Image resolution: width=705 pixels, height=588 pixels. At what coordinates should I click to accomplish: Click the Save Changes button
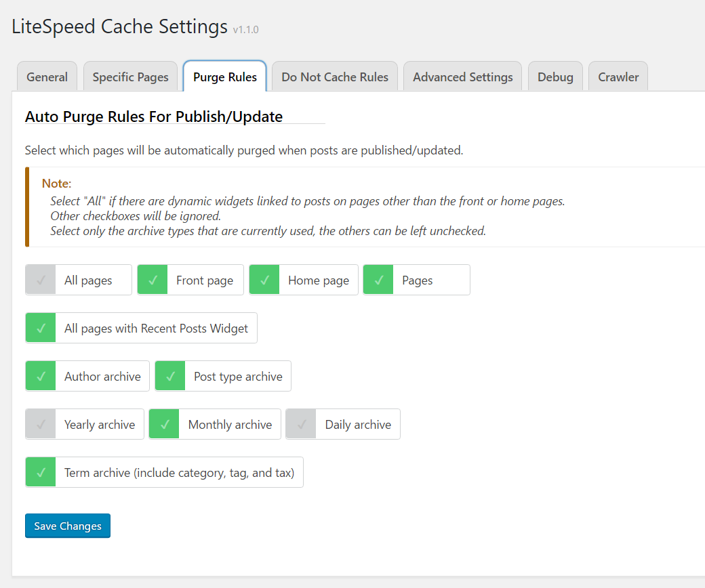pyautogui.click(x=68, y=526)
